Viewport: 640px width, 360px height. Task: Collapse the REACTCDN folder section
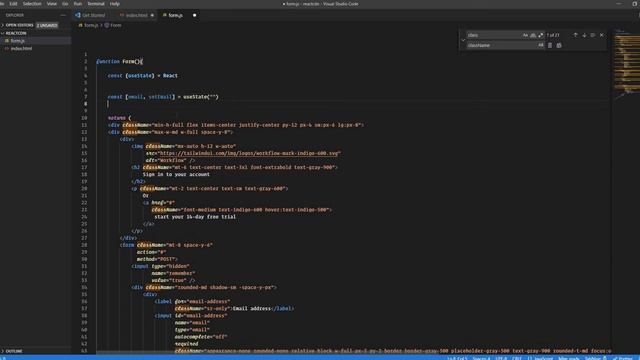16,33
